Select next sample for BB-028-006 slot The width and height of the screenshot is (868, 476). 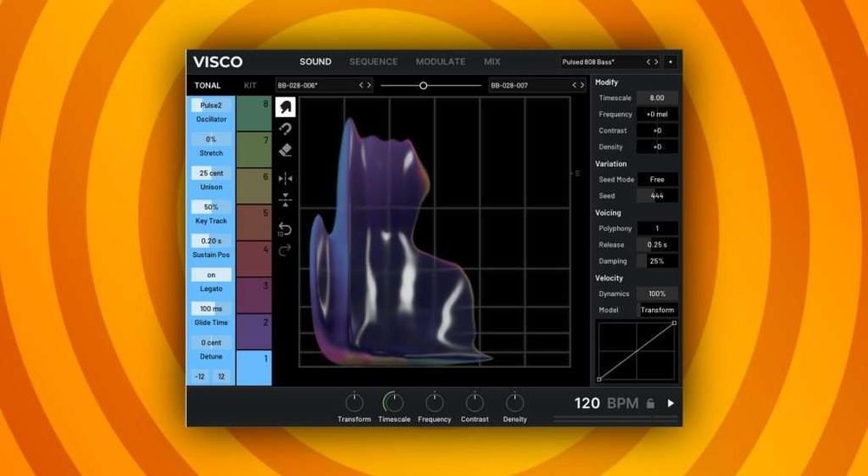369,85
